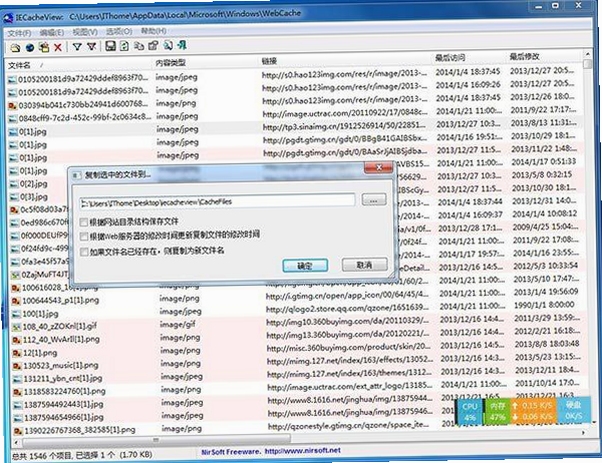This screenshot has width=602, height=463.
Task: Sort by the 内容类型 column header
Action: click(171, 63)
